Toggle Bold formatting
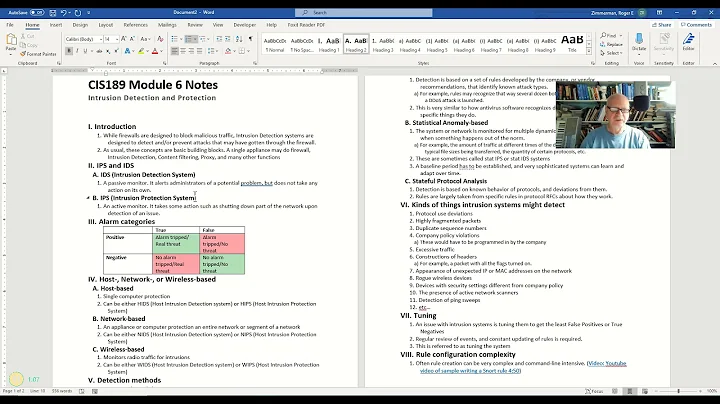Image resolution: width=720 pixels, height=404 pixels. point(69,51)
